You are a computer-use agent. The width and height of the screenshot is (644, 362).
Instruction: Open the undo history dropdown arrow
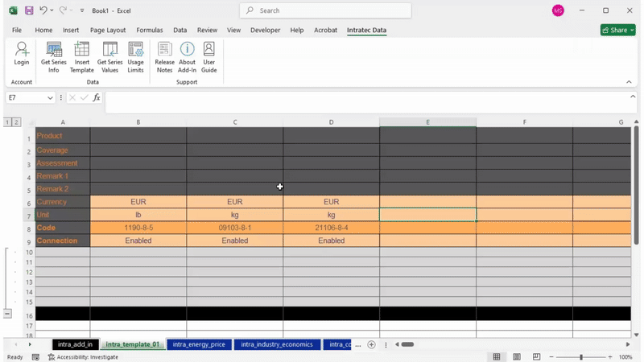(52, 10)
